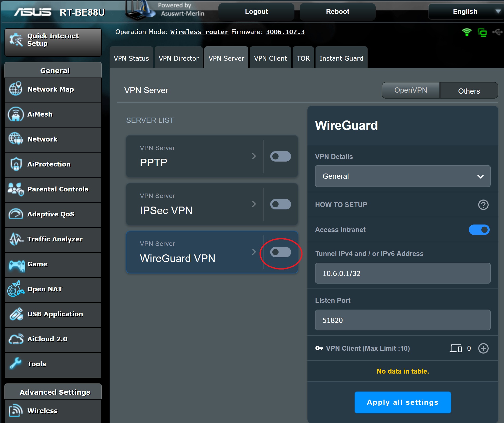Click the Listen Port input field

402,320
